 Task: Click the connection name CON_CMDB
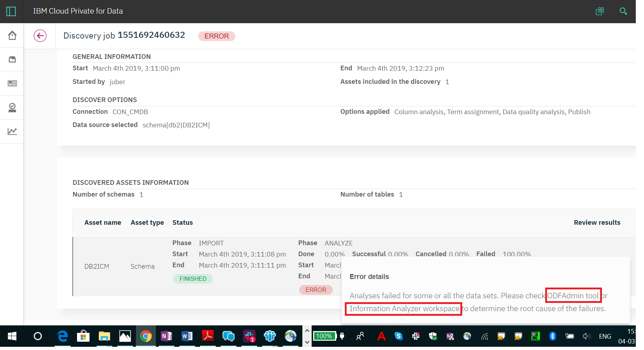pyautogui.click(x=130, y=112)
